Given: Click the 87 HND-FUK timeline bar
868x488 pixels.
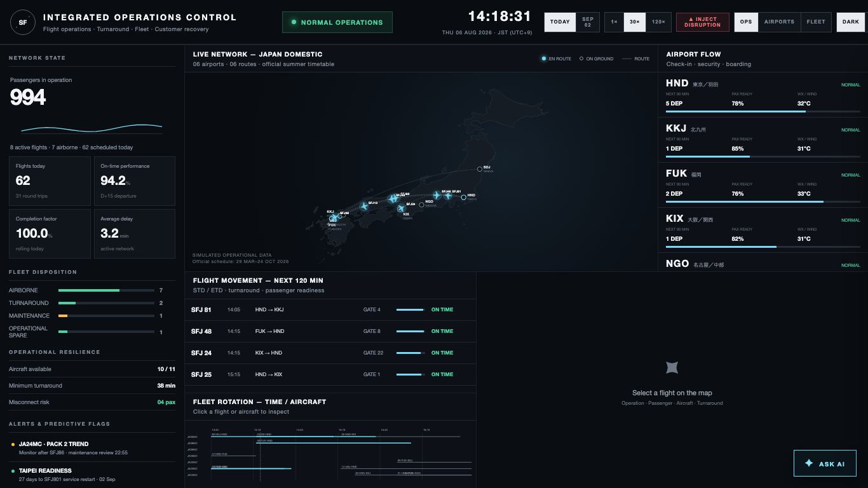Looking at the screenshot, I should 234,456.
